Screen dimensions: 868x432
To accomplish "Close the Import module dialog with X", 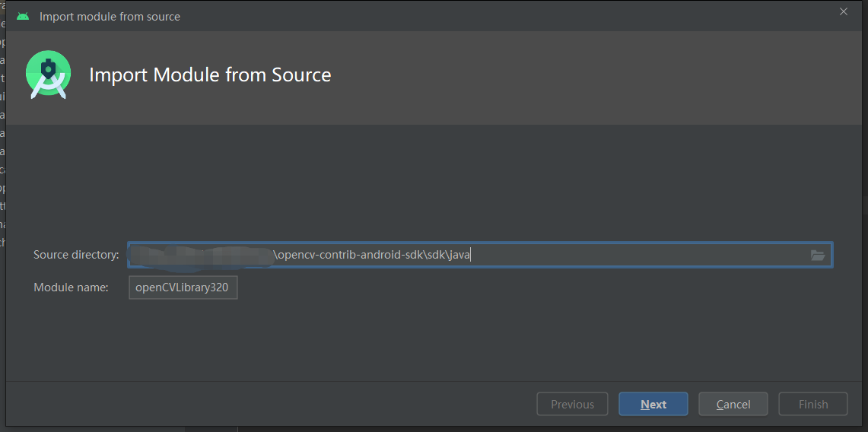I will [x=843, y=11].
